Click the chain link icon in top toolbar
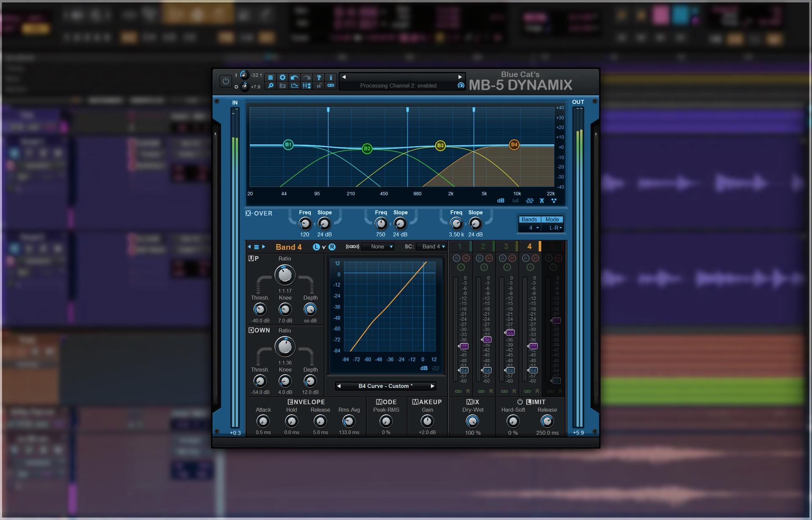 [331, 86]
